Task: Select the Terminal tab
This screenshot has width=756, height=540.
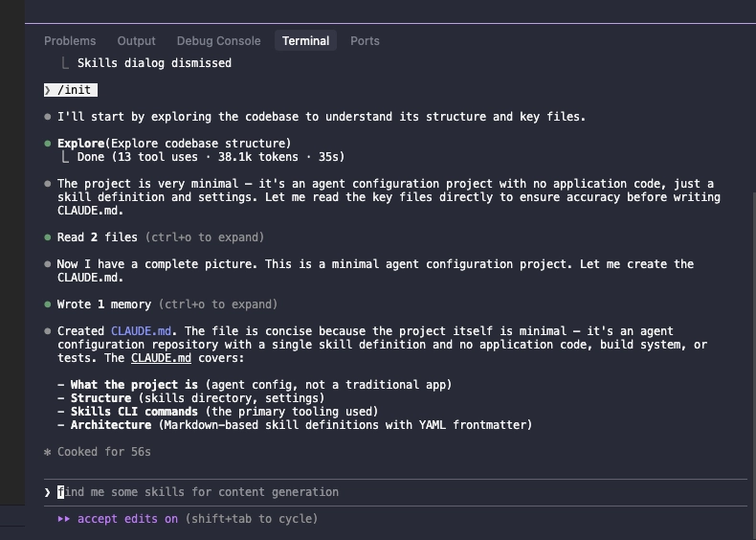Action: pyautogui.click(x=305, y=41)
